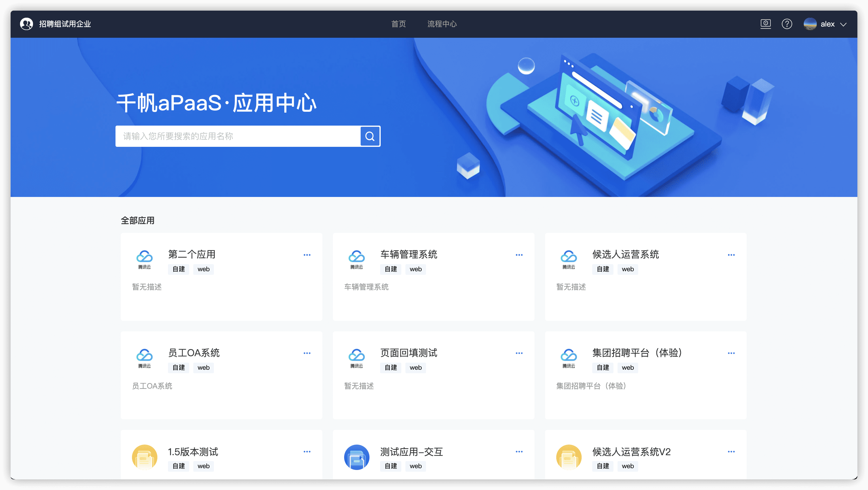
Task: Click 自建 tag on 候选人运营系统V2 card
Action: tap(603, 466)
